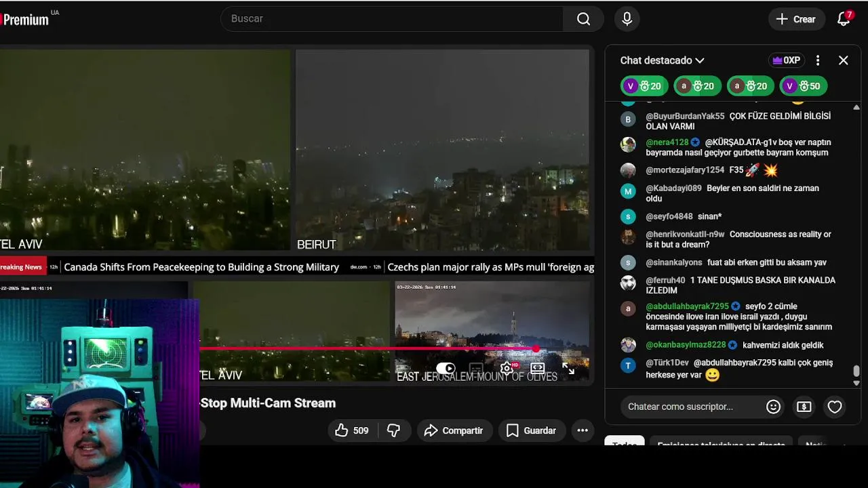Close the chat panel
This screenshot has width=868, height=488.
click(844, 60)
